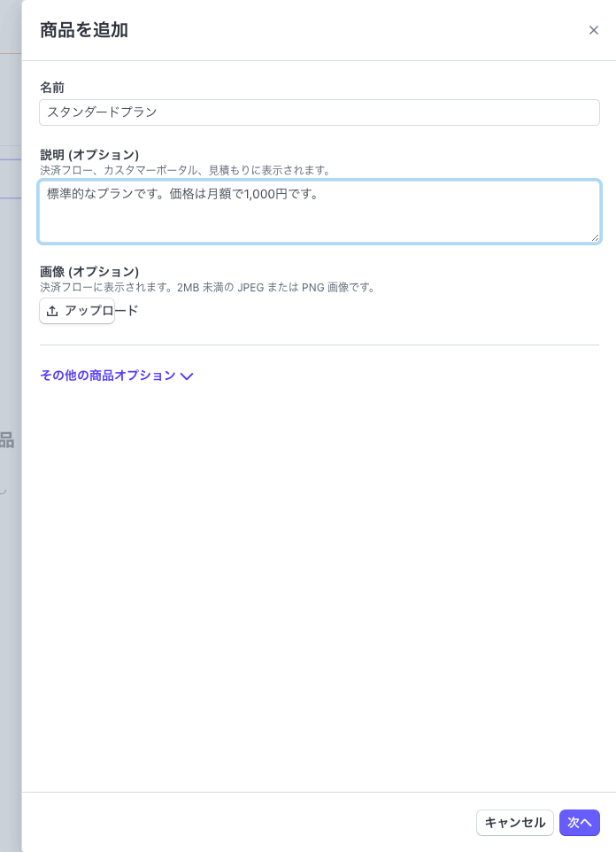Click helper text about 決済フロー、カスタマーポータル
The image size is (616, 852).
point(186,170)
